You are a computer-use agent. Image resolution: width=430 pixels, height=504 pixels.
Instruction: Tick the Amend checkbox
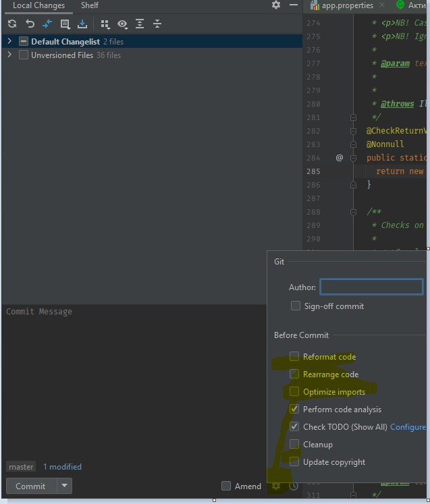pyautogui.click(x=226, y=486)
